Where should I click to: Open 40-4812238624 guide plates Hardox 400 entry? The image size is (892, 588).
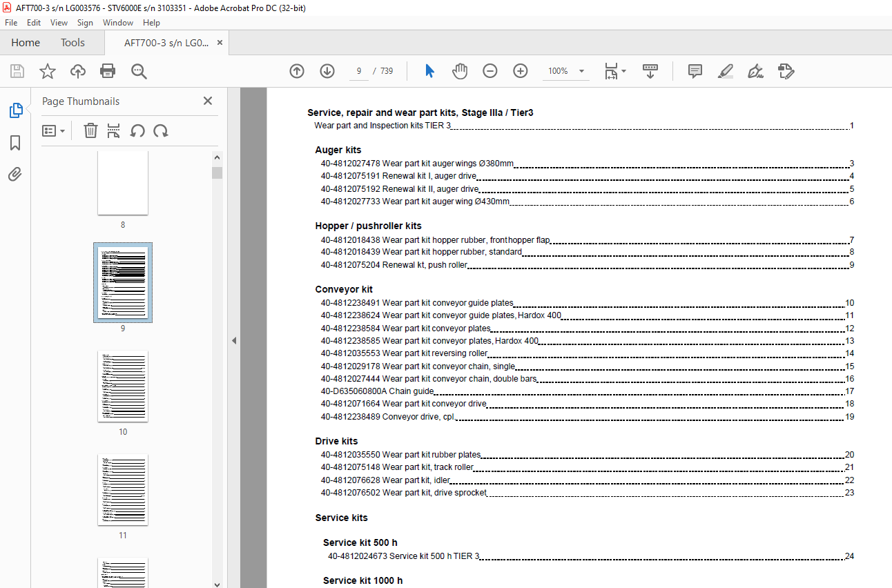pyautogui.click(x=588, y=315)
